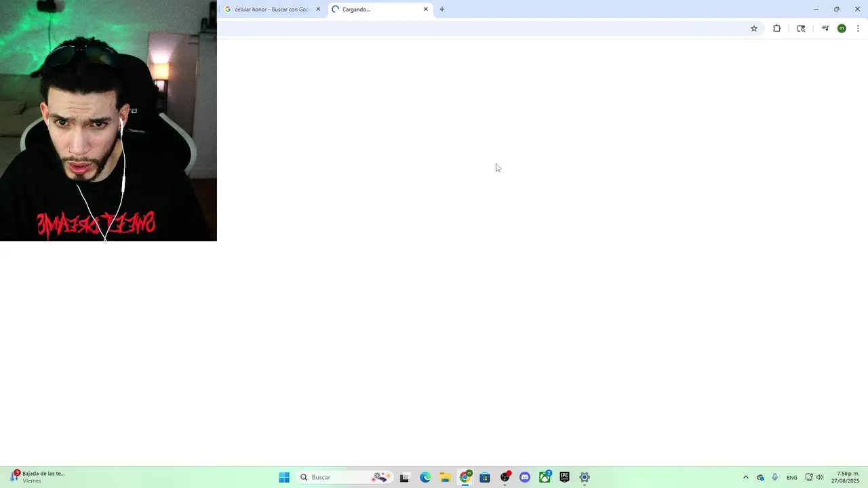Open the network status tray icon
This screenshot has height=488, width=868.
pos(809,477)
